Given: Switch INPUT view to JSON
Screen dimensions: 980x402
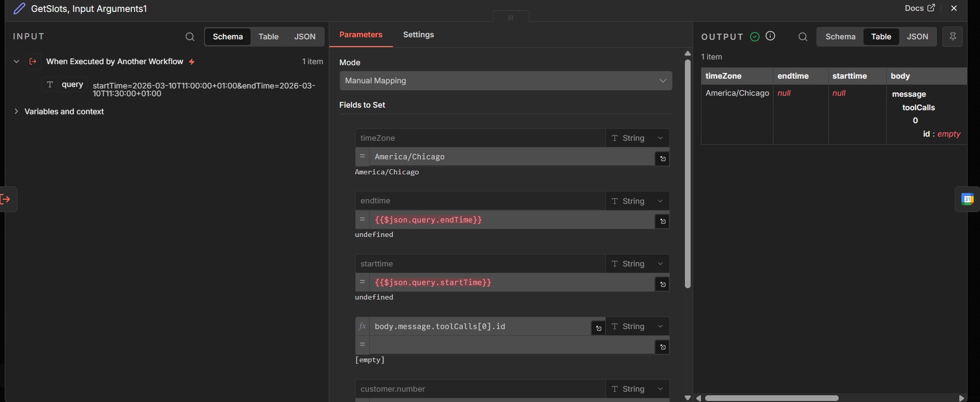Looking at the screenshot, I should tap(304, 37).
